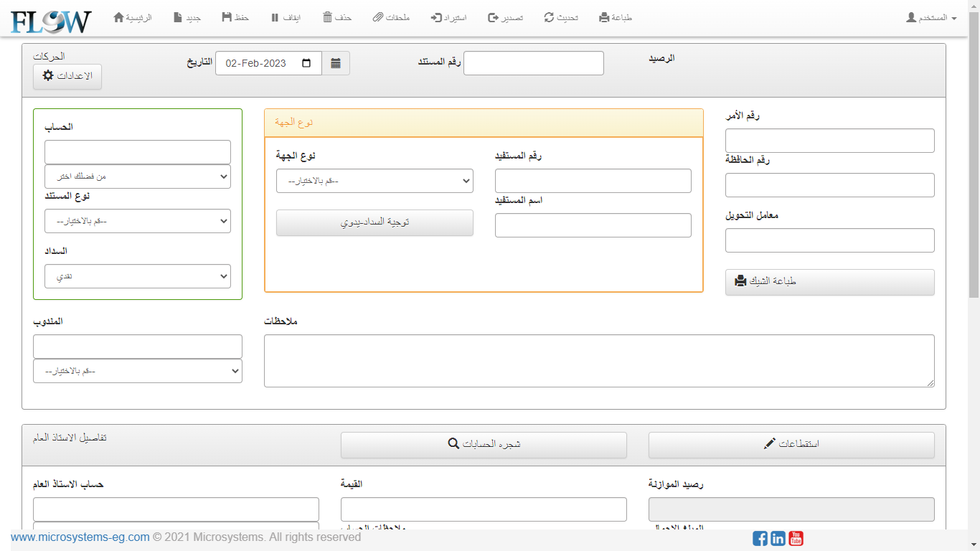Screen dimensions: 980x551
Task: Click طباعة الشيك print cheque button
Action: (x=829, y=282)
